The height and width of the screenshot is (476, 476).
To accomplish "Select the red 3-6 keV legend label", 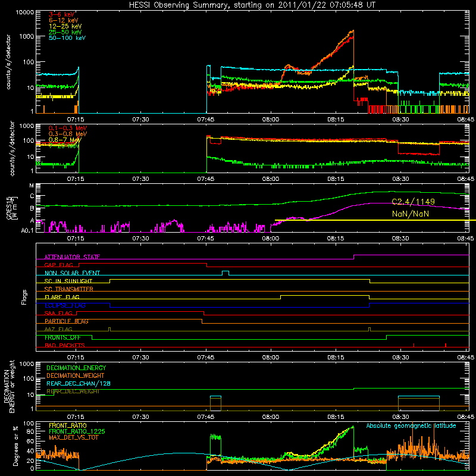I will 62,14.
